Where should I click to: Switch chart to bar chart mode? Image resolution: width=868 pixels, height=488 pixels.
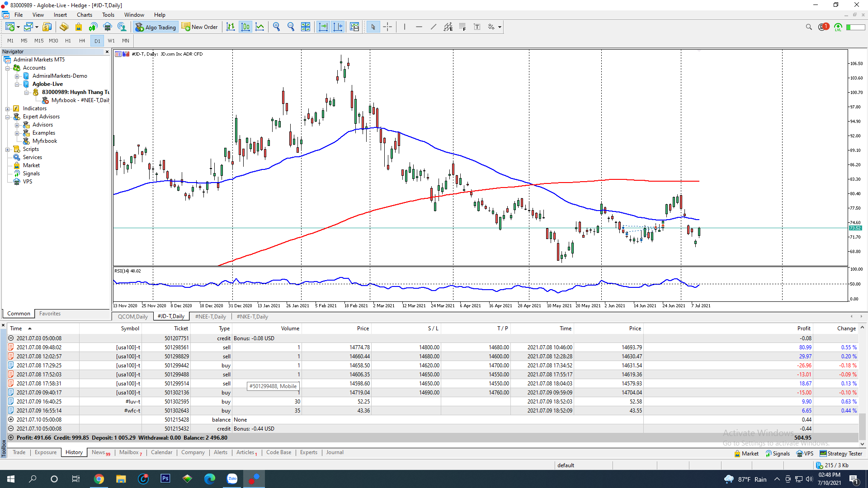(231, 27)
